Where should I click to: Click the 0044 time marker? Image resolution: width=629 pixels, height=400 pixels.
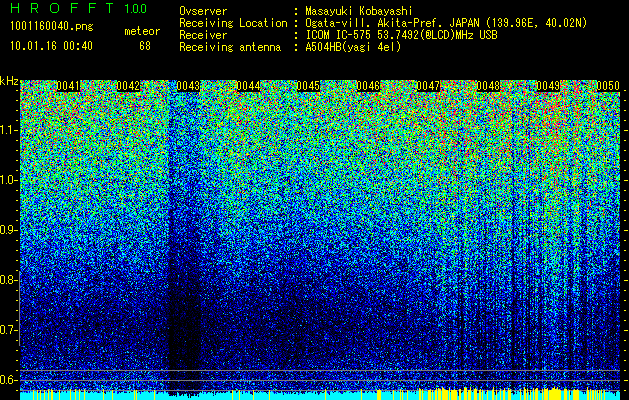[x=248, y=86]
